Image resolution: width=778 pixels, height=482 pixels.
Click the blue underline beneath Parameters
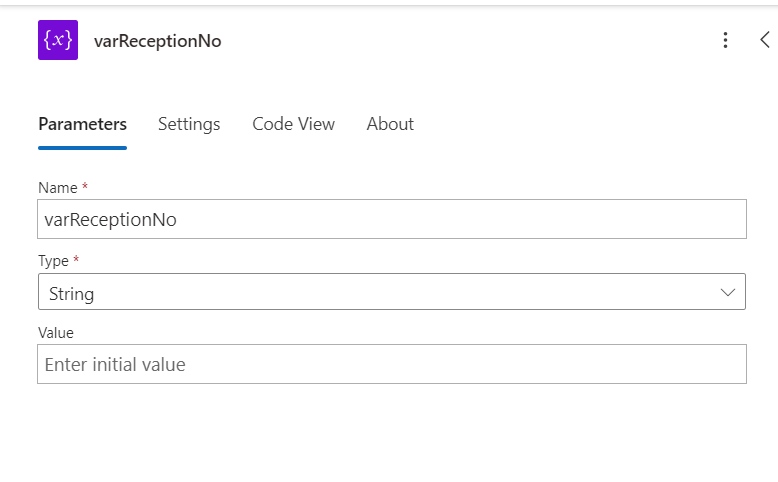82,148
